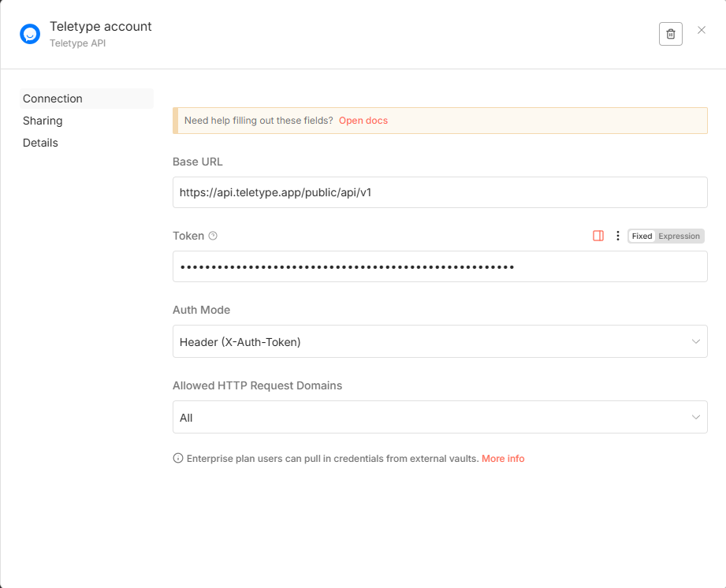Expand Allowed HTTP Request Domains dropdown
Image resolution: width=726 pixels, height=588 pixels.
click(x=440, y=417)
